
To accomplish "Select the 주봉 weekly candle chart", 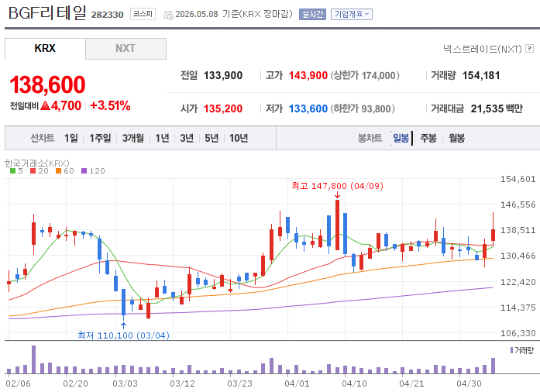I will (x=428, y=138).
